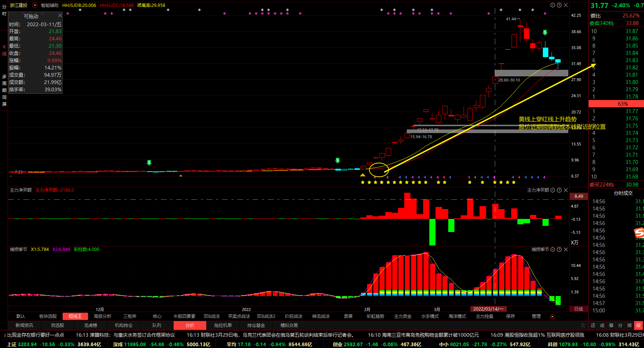Image resolution: width=644 pixels, height=348 pixels.
Task: Click the 日线 period label
Action: pyautogui.click(x=579, y=309)
